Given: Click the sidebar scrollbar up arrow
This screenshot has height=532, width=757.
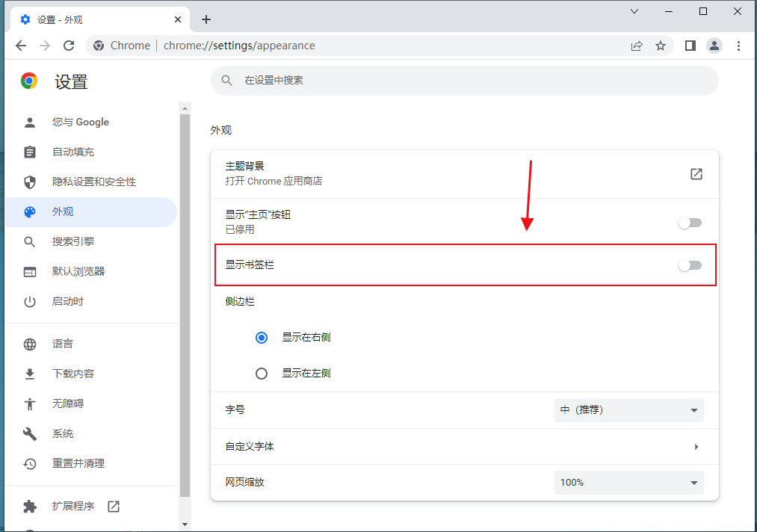Looking at the screenshot, I should (x=185, y=108).
